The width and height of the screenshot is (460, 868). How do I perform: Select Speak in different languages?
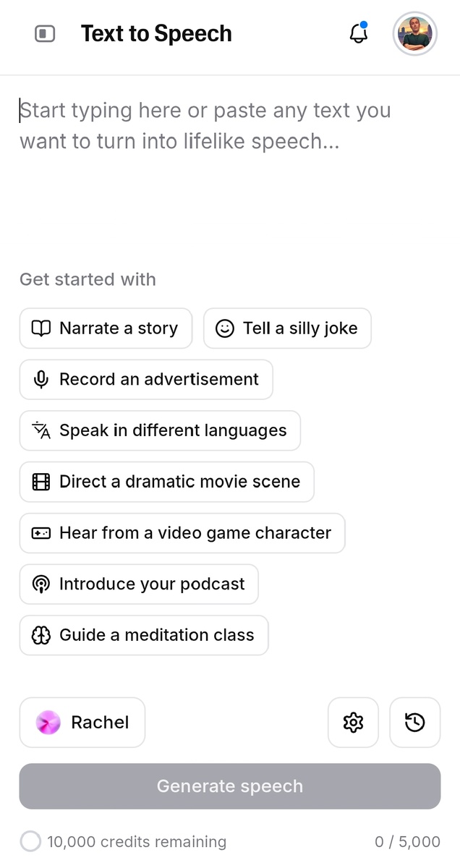pos(160,430)
